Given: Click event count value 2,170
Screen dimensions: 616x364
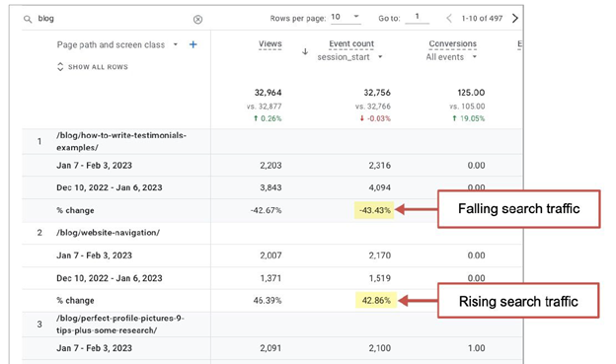Looking at the screenshot, I should click(379, 255).
